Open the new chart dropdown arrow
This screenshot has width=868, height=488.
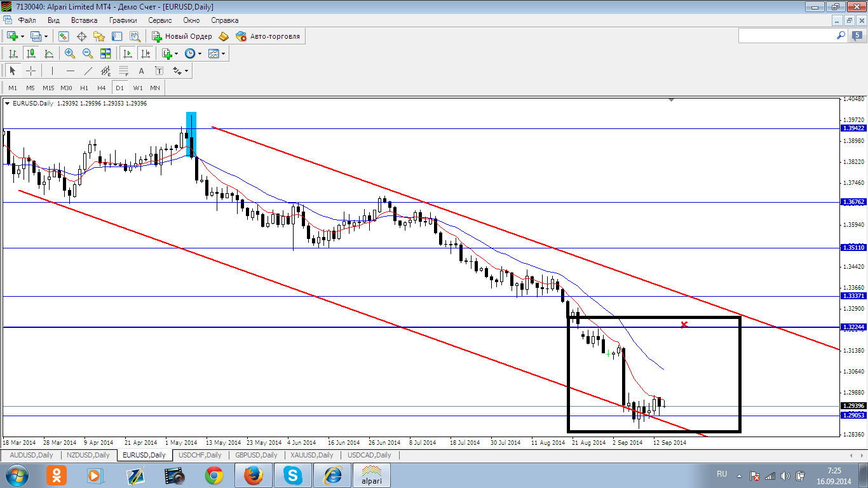point(22,36)
